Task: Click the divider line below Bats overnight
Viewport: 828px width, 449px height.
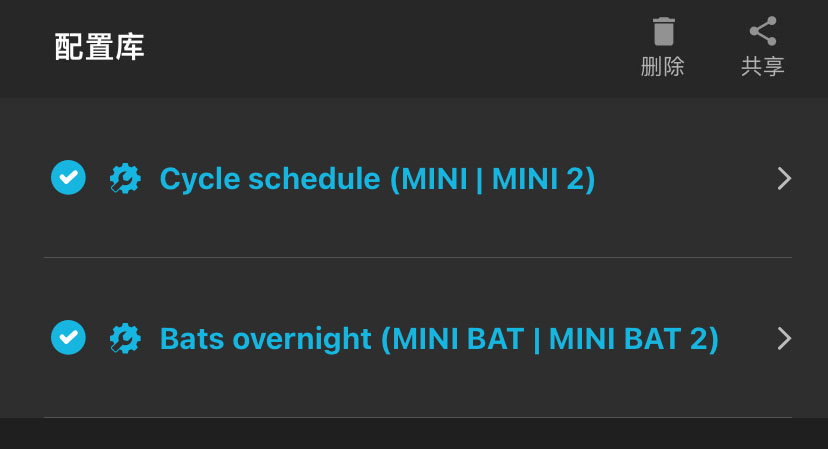Action: click(x=418, y=417)
